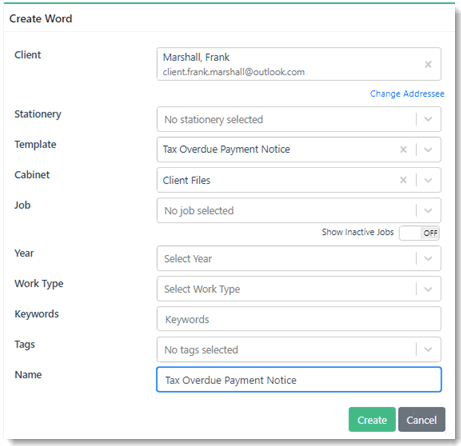Cancel the Create Word dialog
Image resolution: width=461 pixels, height=446 pixels.
point(422,420)
